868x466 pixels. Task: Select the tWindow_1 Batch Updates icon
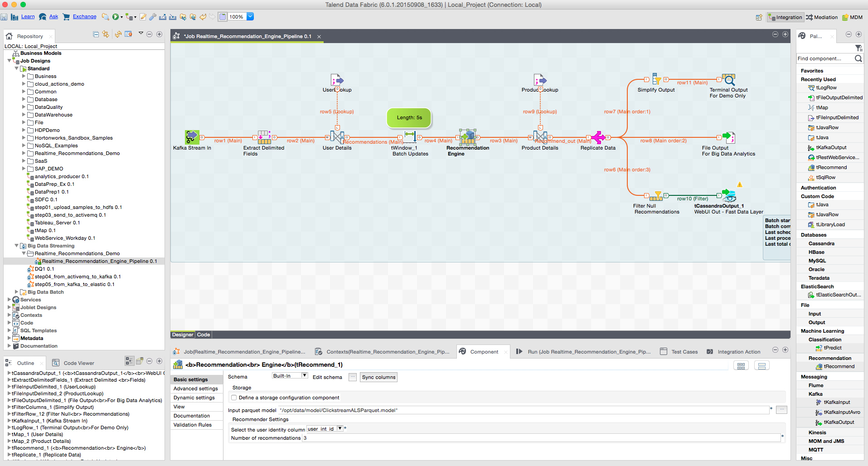pyautogui.click(x=410, y=136)
